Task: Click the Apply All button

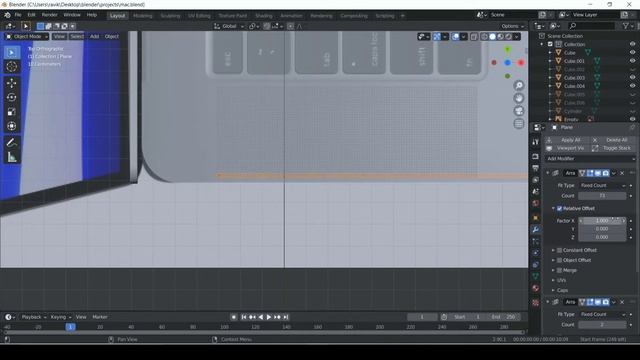Action: pyautogui.click(x=567, y=140)
